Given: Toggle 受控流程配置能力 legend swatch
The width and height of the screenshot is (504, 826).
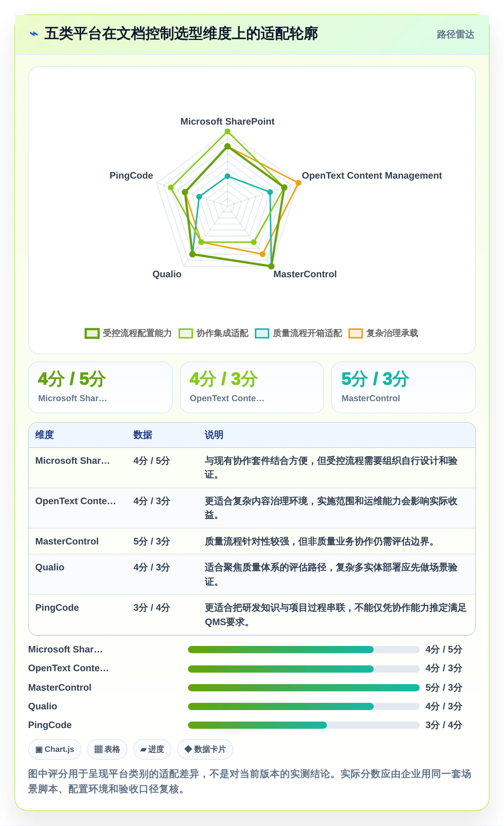Looking at the screenshot, I should coord(92,333).
